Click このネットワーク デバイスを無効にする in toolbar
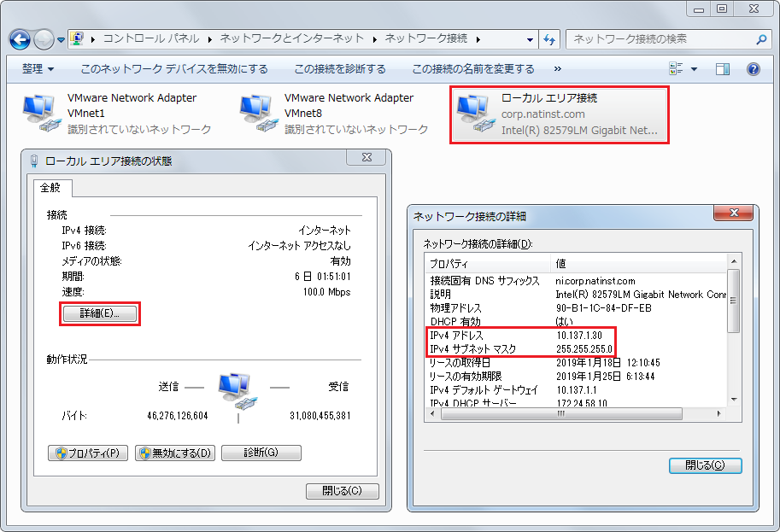The image size is (780, 532). [173, 69]
